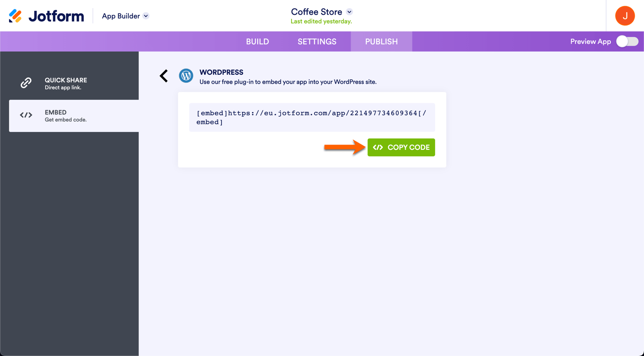The width and height of the screenshot is (644, 356).
Task: Toggle the Preview App switch
Action: (x=627, y=42)
